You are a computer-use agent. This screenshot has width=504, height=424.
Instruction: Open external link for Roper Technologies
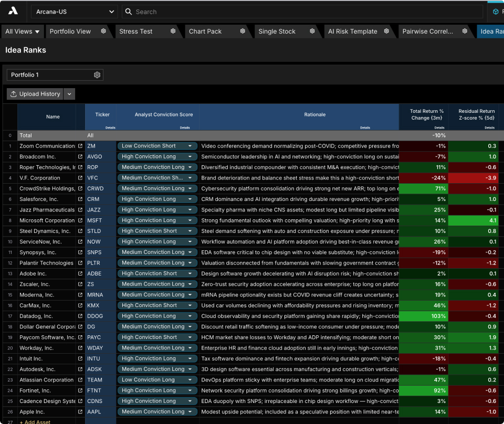tap(80, 167)
